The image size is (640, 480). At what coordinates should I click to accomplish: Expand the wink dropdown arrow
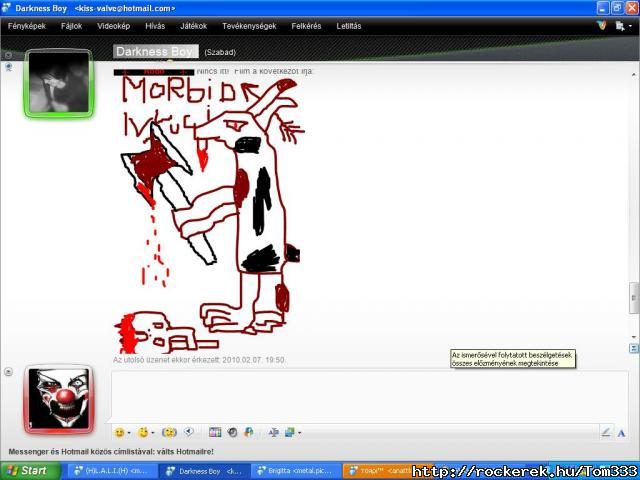(x=153, y=433)
